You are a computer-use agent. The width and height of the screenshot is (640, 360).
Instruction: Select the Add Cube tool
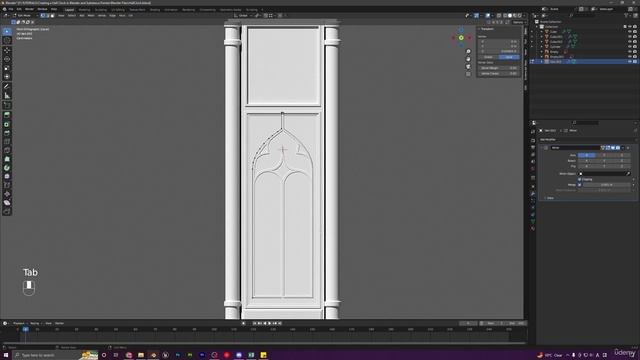pos(7,105)
